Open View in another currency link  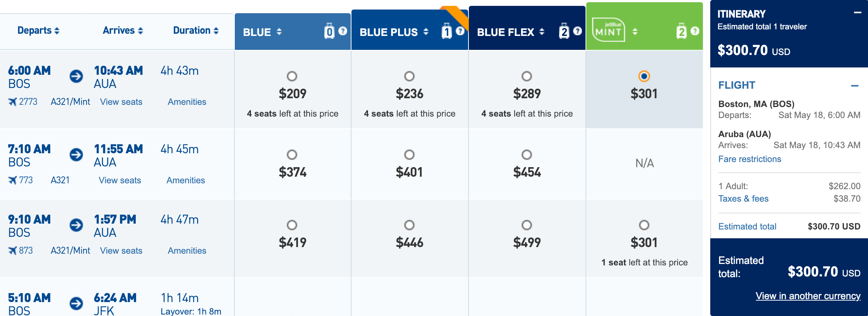[808, 296]
